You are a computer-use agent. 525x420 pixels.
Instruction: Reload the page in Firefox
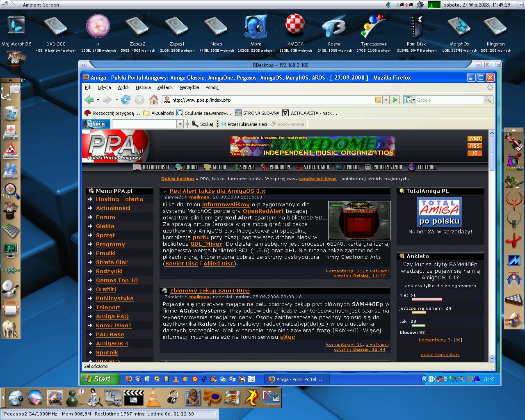coord(126,100)
